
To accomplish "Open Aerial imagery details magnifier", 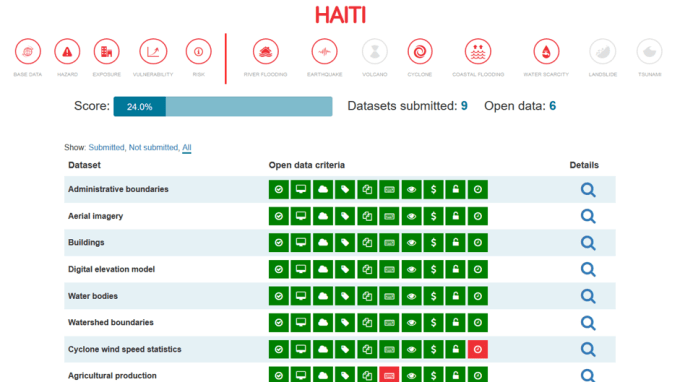I will (x=588, y=216).
